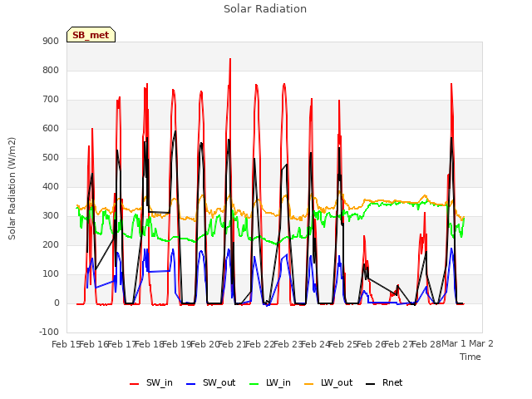The height and width of the screenshot is (399, 532).
Task: Click the Mar 1 x-axis tick label
Action: tap(454, 343)
